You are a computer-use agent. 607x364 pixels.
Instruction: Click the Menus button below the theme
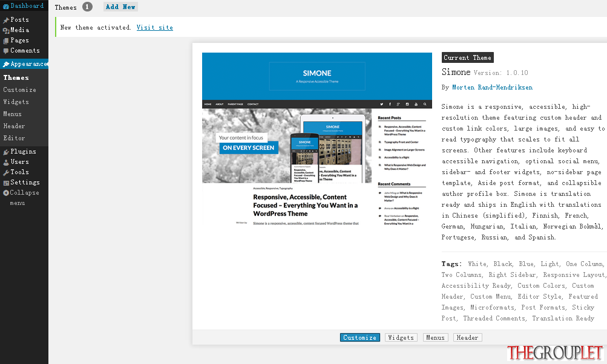click(436, 337)
